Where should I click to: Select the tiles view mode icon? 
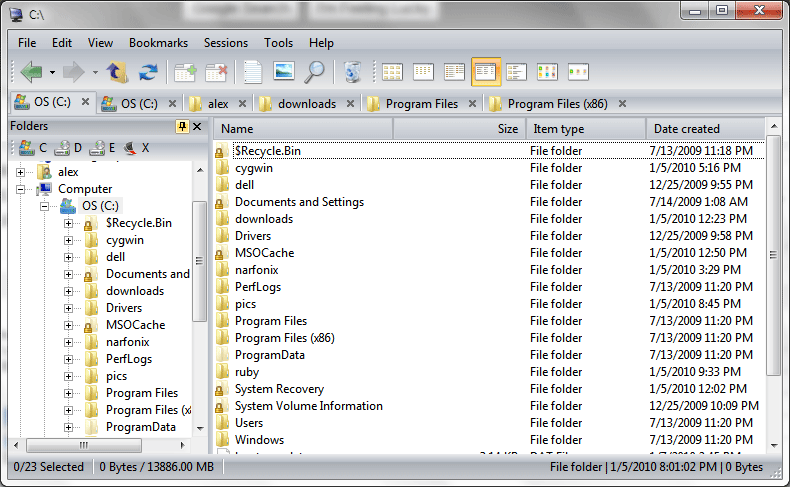click(x=516, y=72)
